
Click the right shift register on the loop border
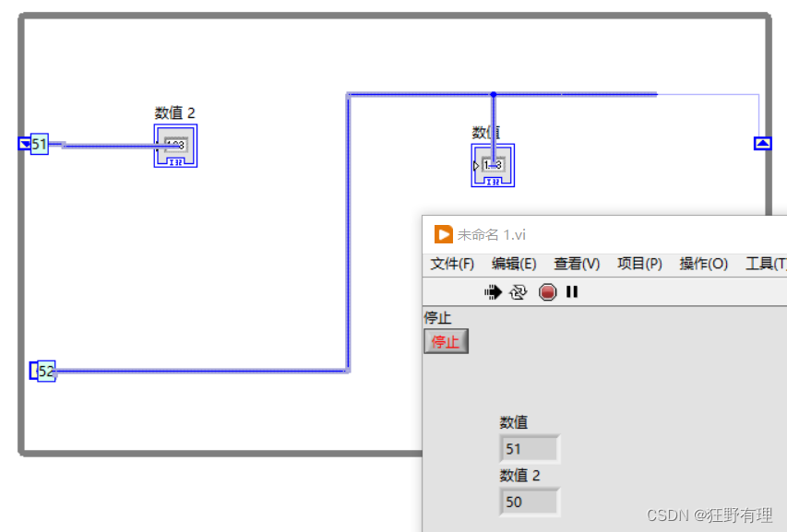point(762,144)
